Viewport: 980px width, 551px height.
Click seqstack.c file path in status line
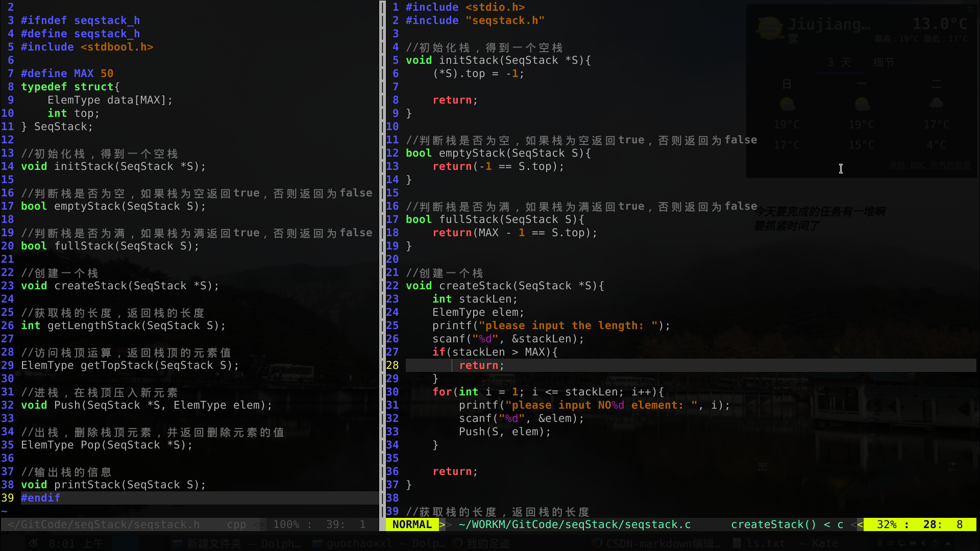pyautogui.click(x=575, y=524)
